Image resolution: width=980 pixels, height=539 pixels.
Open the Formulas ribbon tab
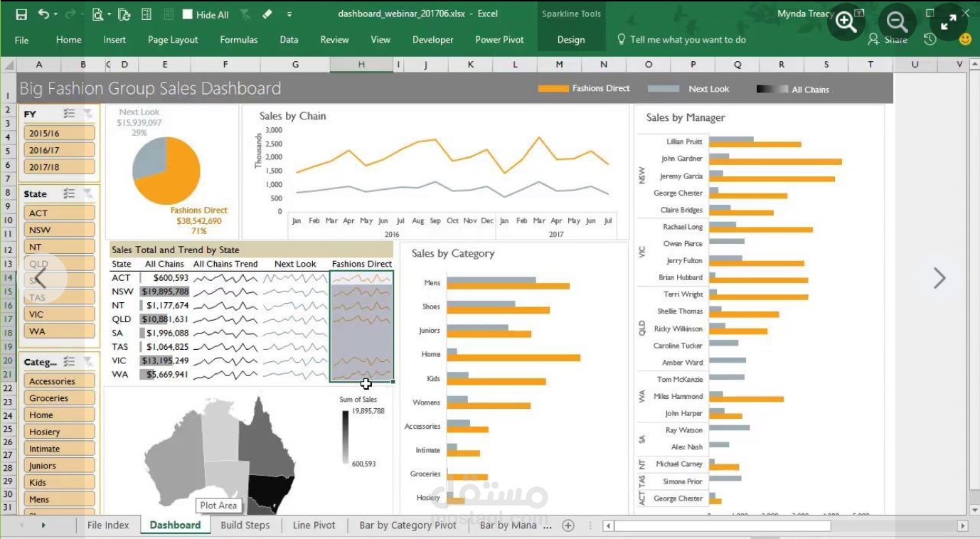pyautogui.click(x=239, y=40)
